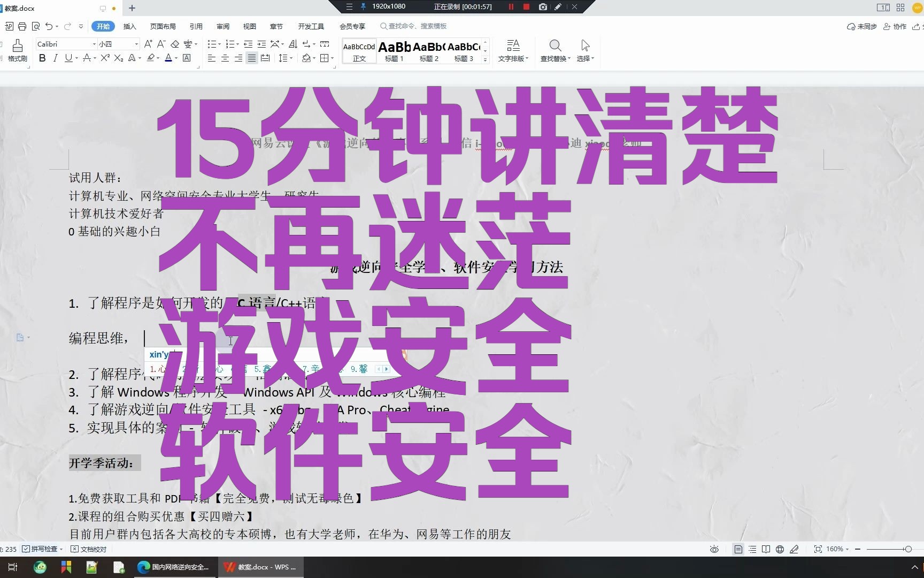Undo the last action
Image resolution: width=924 pixels, height=578 pixels.
49,26
